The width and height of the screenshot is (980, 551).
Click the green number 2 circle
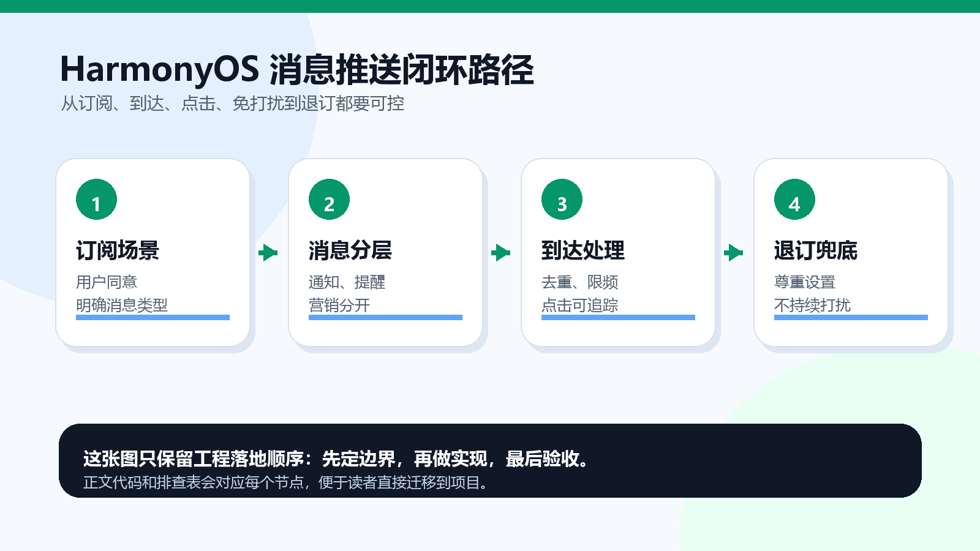pos(329,199)
